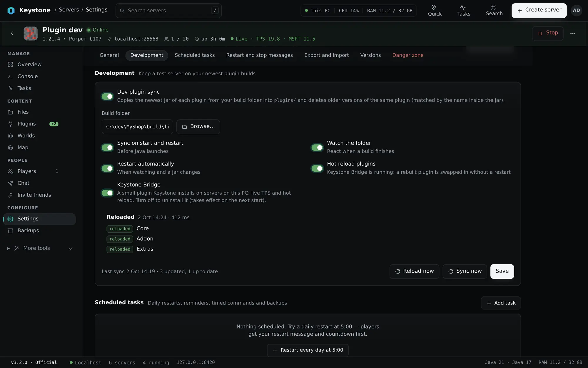Click Browse… for build folder
588x368 pixels.
pyautogui.click(x=198, y=127)
